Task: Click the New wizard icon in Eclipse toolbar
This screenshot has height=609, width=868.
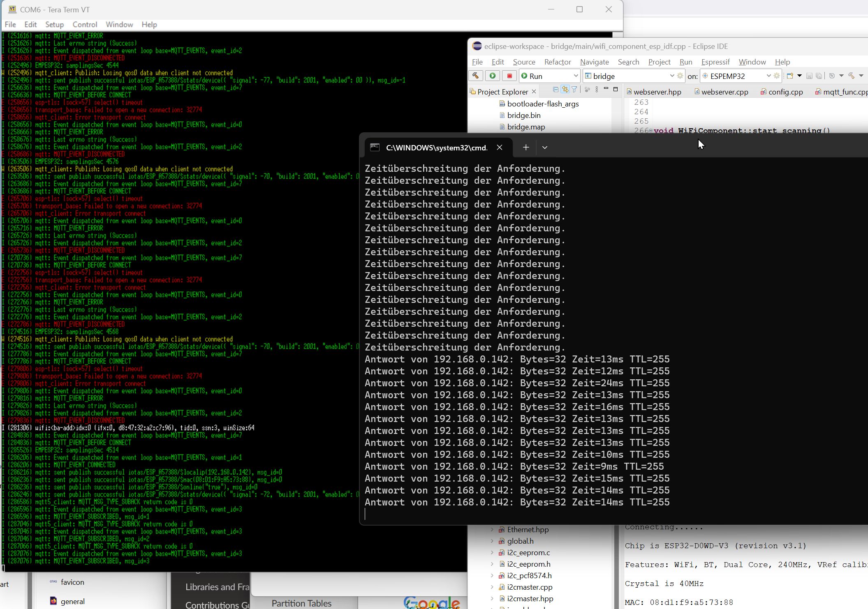Action: (790, 76)
